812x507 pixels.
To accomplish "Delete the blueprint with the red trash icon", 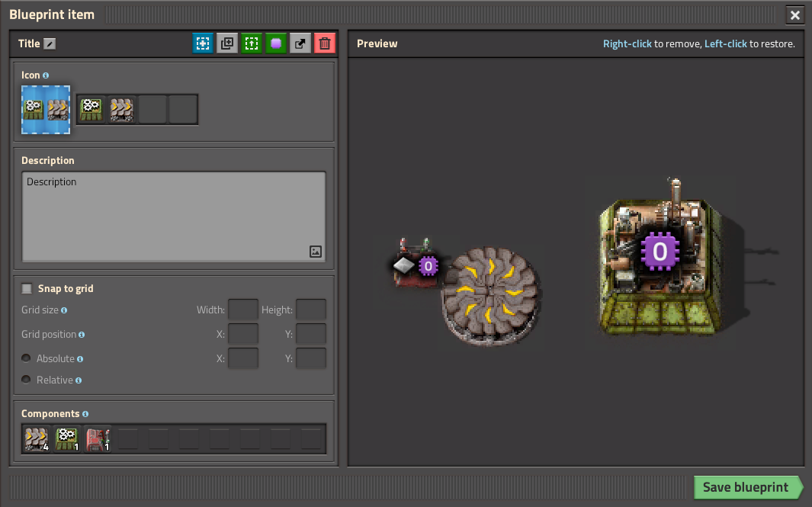I will pos(324,43).
